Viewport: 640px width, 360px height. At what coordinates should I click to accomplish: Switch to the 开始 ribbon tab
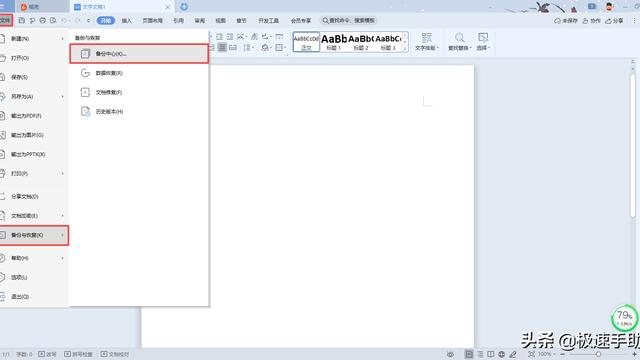(106, 20)
